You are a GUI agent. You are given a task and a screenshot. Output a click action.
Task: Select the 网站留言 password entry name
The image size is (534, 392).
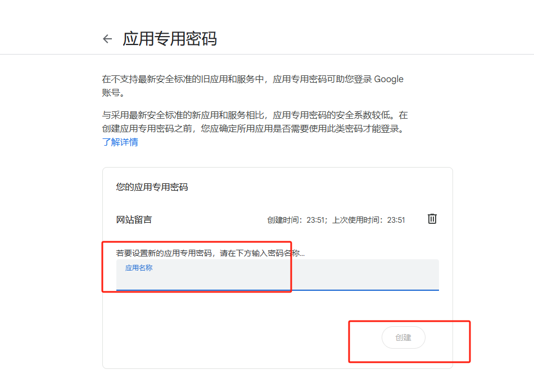pos(134,220)
